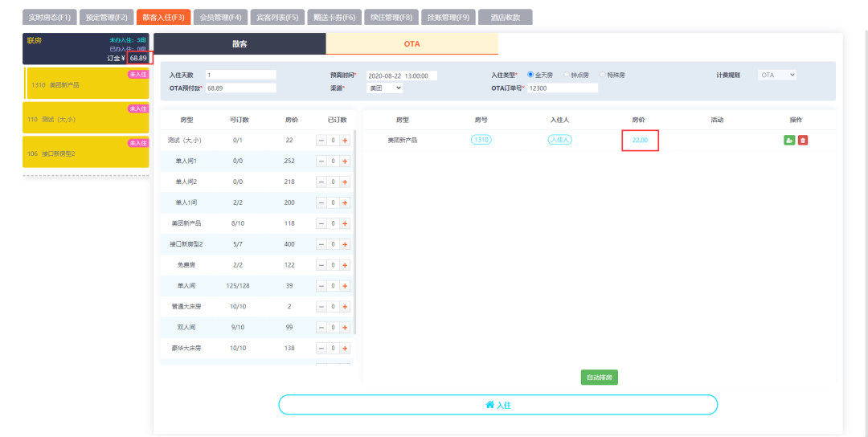
Task: Switch to 散客 tab
Action: click(x=240, y=43)
